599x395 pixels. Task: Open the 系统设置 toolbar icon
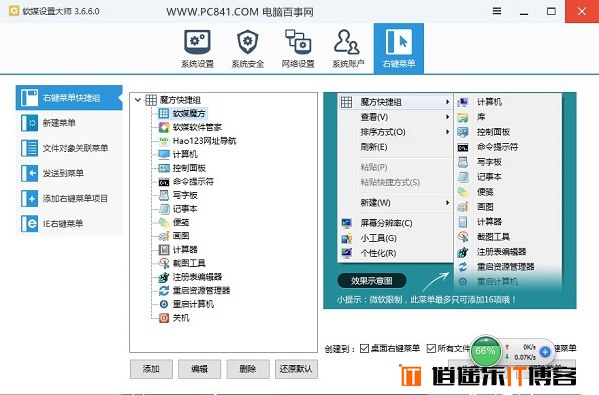197,48
